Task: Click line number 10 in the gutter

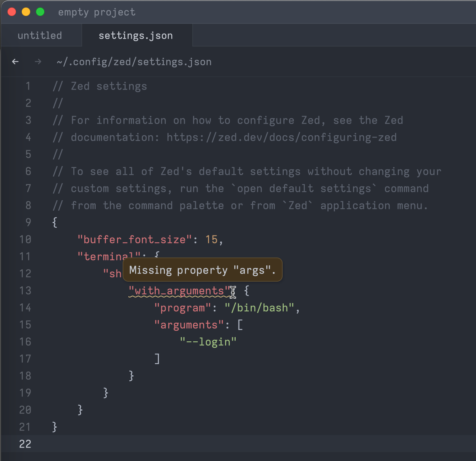Action: coord(25,240)
